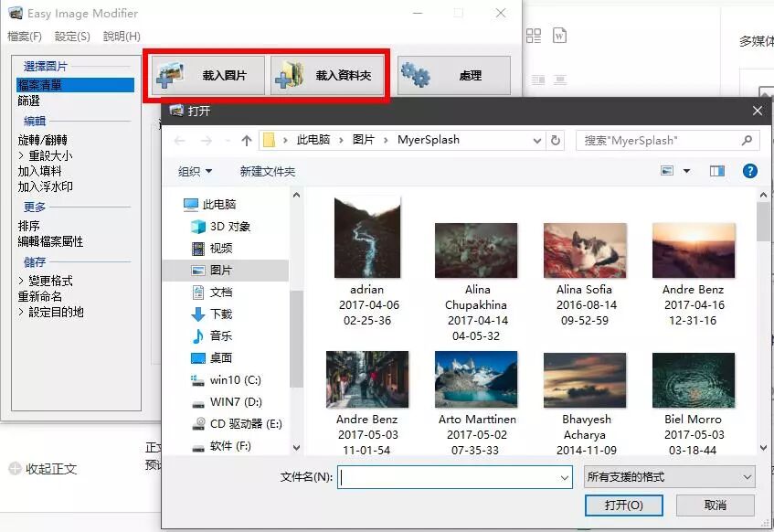774x532 pixels.
Task: Open Help with the blue question mark icon
Action: (x=749, y=170)
